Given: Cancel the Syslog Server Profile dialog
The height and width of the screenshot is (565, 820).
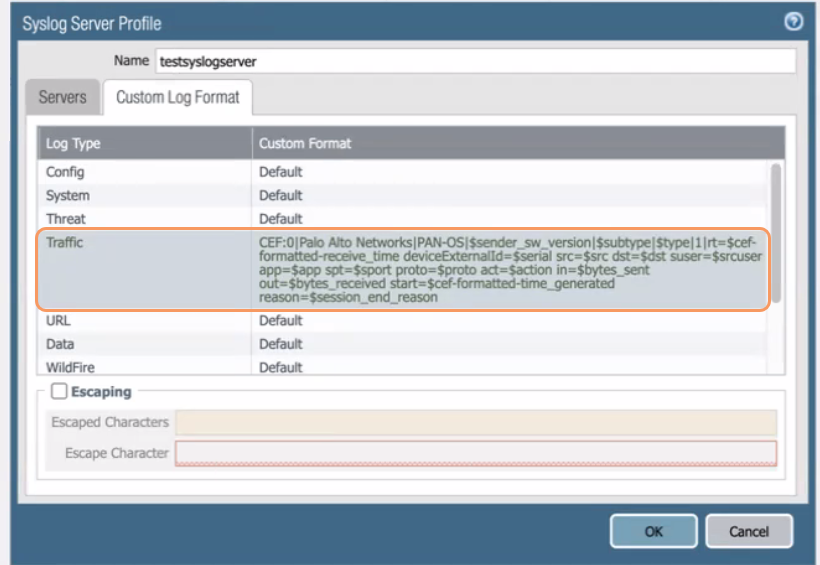Looking at the screenshot, I should tap(749, 531).
